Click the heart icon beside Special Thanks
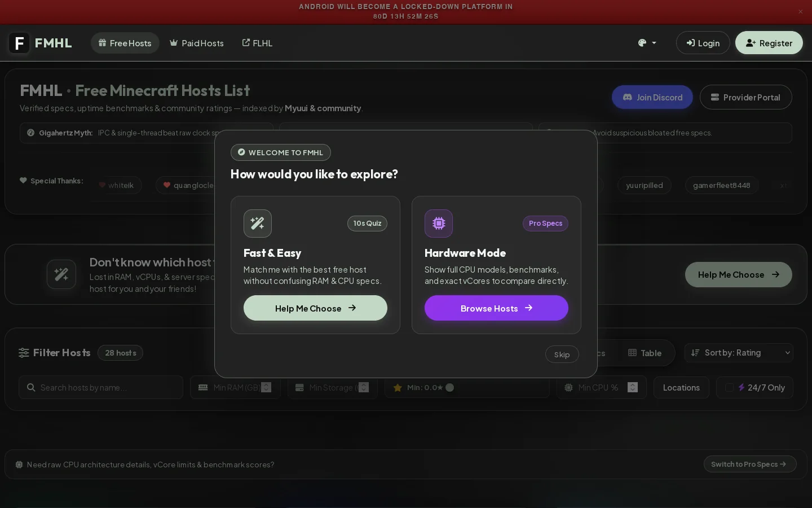 [23, 181]
